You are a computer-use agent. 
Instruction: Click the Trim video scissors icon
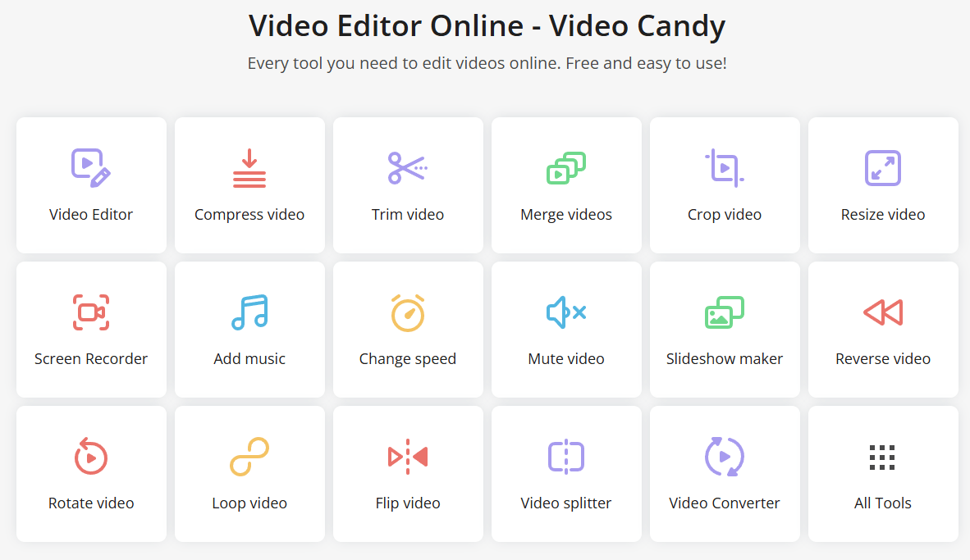pyautogui.click(x=408, y=167)
